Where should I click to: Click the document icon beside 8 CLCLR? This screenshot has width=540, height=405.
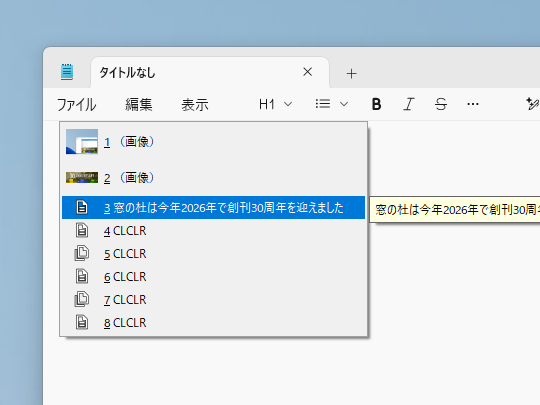(82, 323)
